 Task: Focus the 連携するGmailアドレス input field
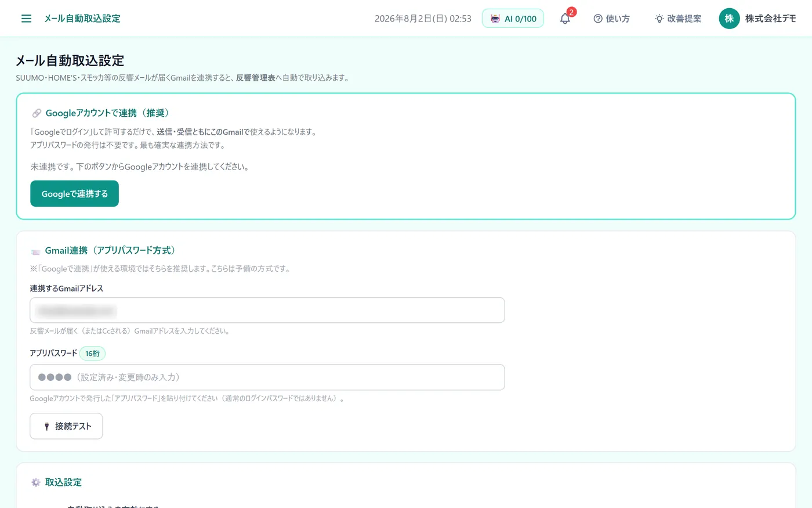pyautogui.click(x=267, y=310)
